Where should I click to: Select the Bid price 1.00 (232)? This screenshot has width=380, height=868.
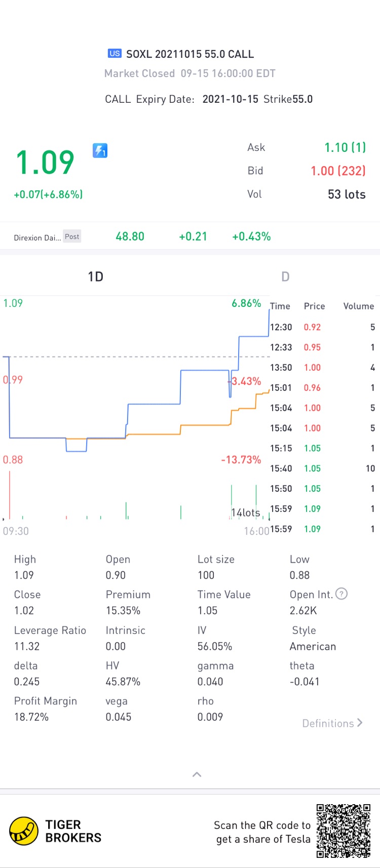pyautogui.click(x=338, y=171)
